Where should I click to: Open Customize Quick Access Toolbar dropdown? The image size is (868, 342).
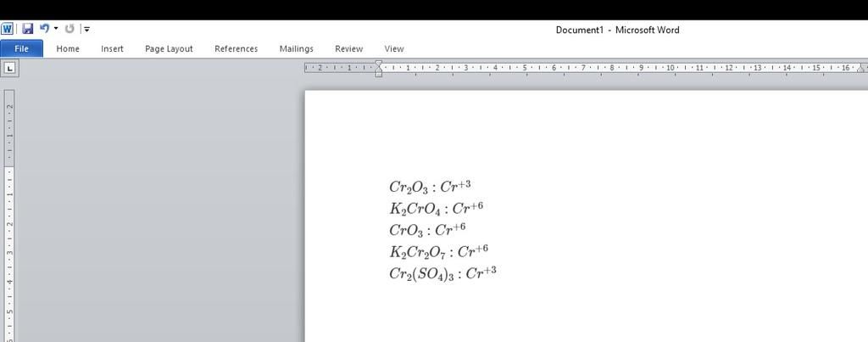tap(87, 30)
